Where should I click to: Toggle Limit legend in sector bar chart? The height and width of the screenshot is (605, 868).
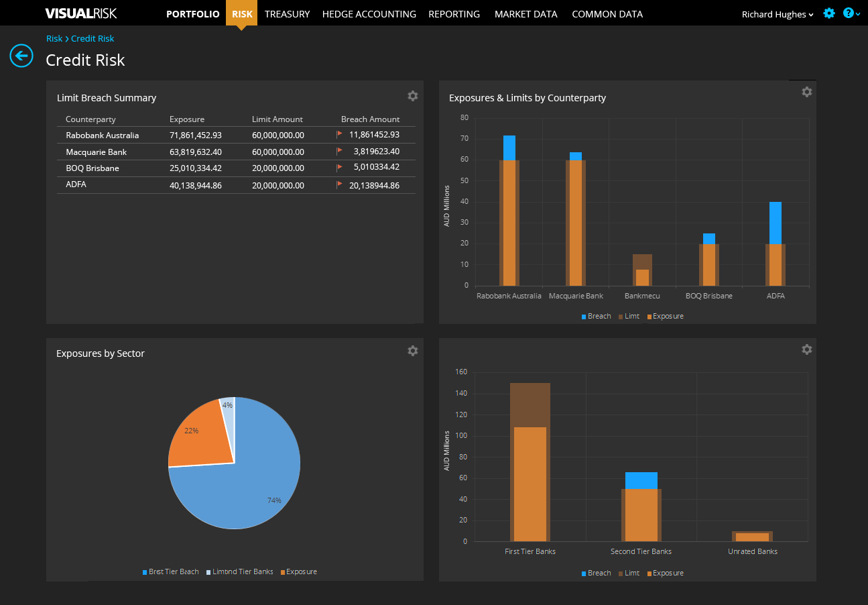tap(629, 573)
